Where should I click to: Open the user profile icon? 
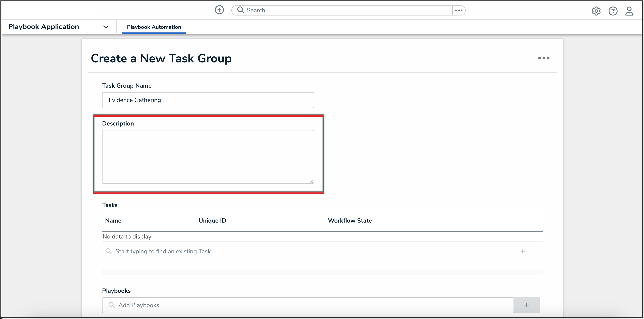coord(629,11)
